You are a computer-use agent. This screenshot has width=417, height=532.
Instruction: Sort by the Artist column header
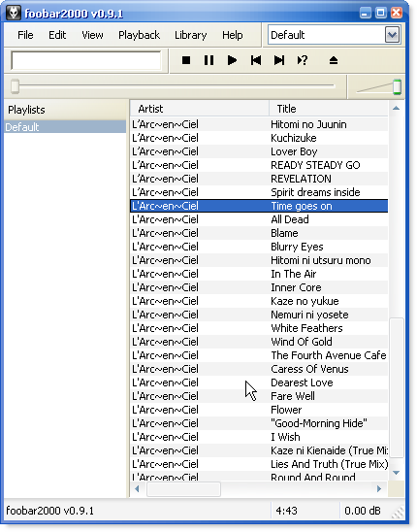(200, 109)
